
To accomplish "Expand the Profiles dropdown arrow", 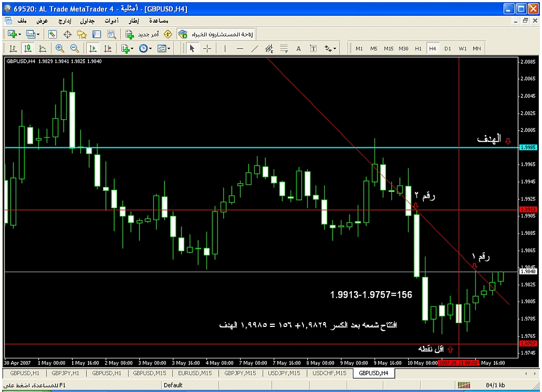I will pos(38,34).
